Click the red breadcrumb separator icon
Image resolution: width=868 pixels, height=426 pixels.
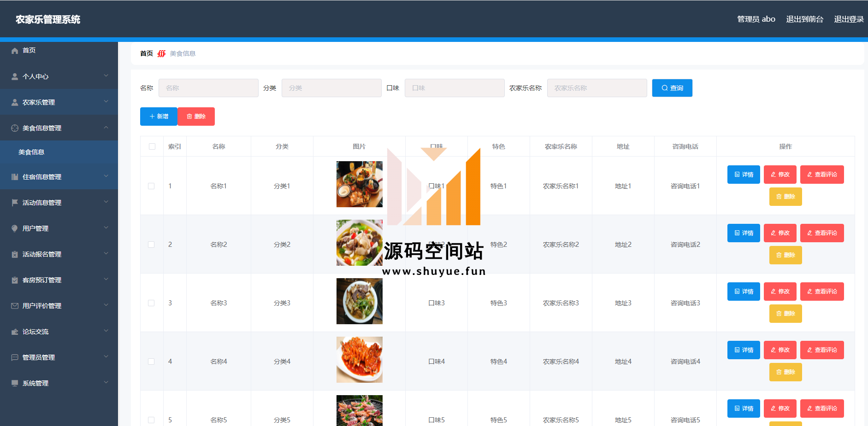click(x=161, y=53)
